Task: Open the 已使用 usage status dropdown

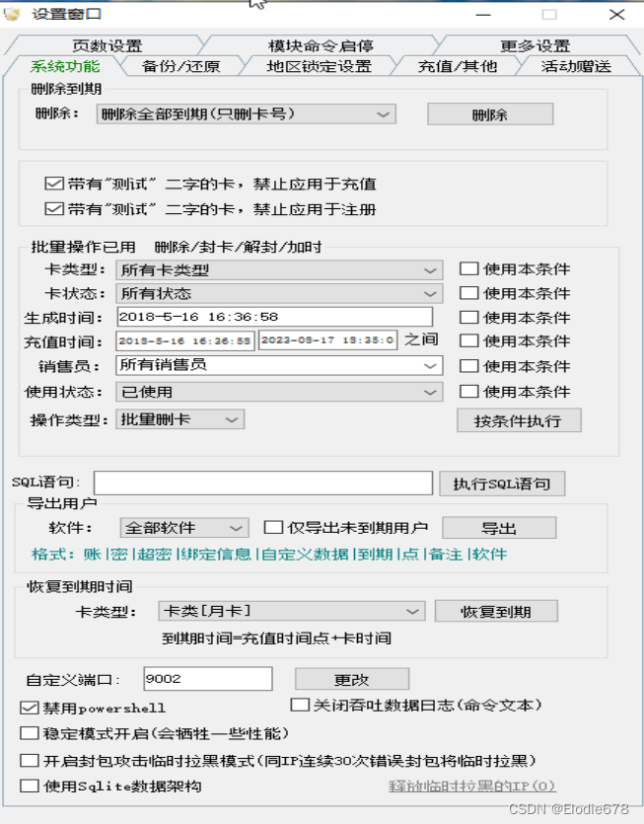Action: pyautogui.click(x=279, y=392)
